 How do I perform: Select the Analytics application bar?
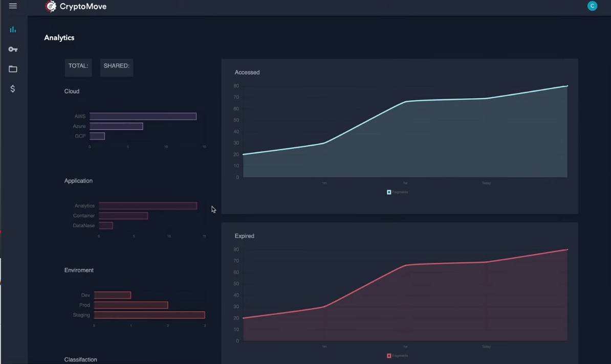148,206
